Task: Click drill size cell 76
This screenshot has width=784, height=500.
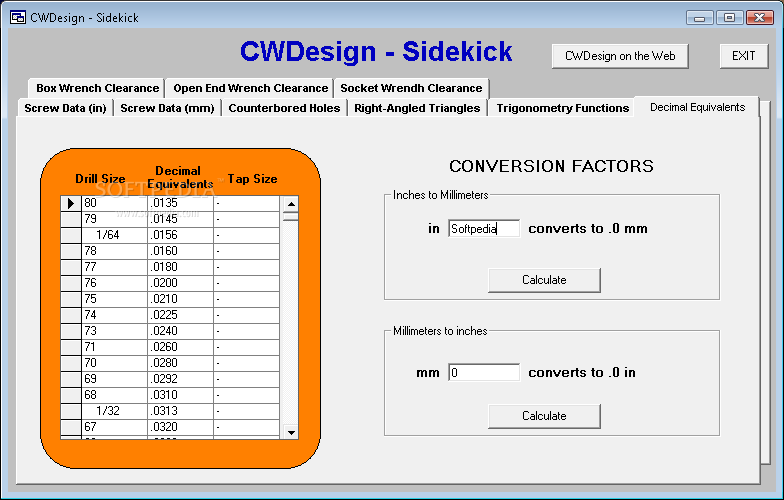Action: (x=114, y=283)
